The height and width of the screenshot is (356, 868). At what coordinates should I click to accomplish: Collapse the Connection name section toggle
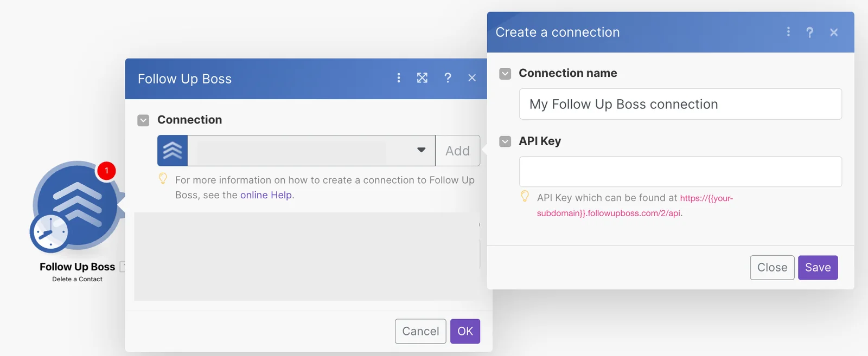[x=505, y=74]
